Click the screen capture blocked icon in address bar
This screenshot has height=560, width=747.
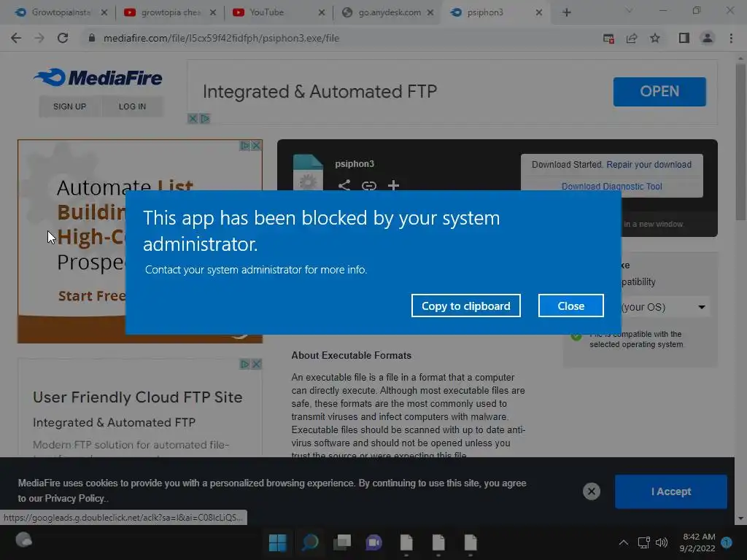(x=608, y=38)
